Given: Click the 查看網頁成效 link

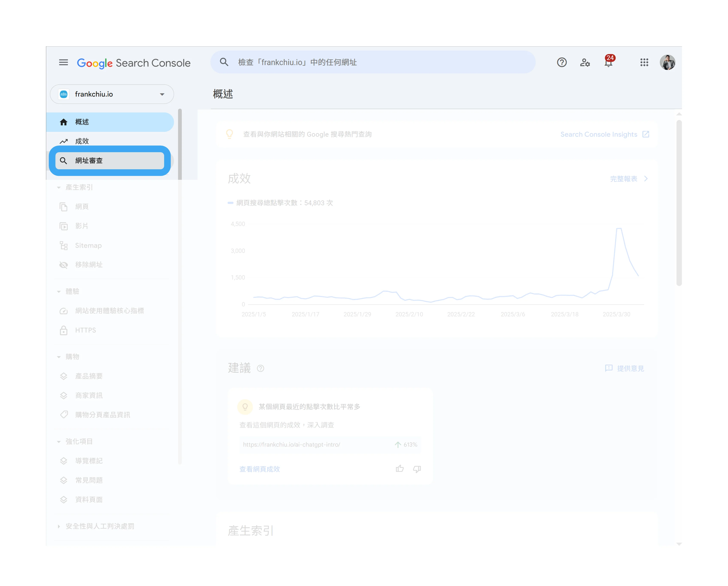Looking at the screenshot, I should click(x=259, y=469).
